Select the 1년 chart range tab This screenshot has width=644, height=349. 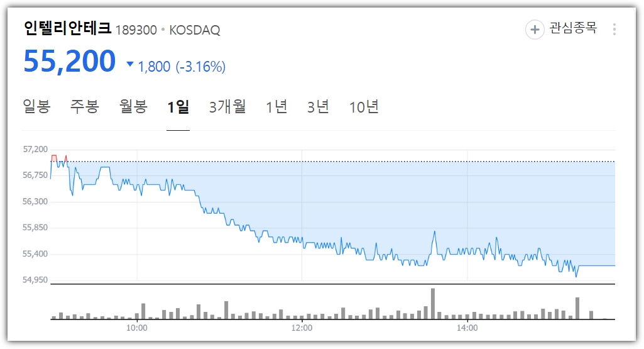click(276, 107)
